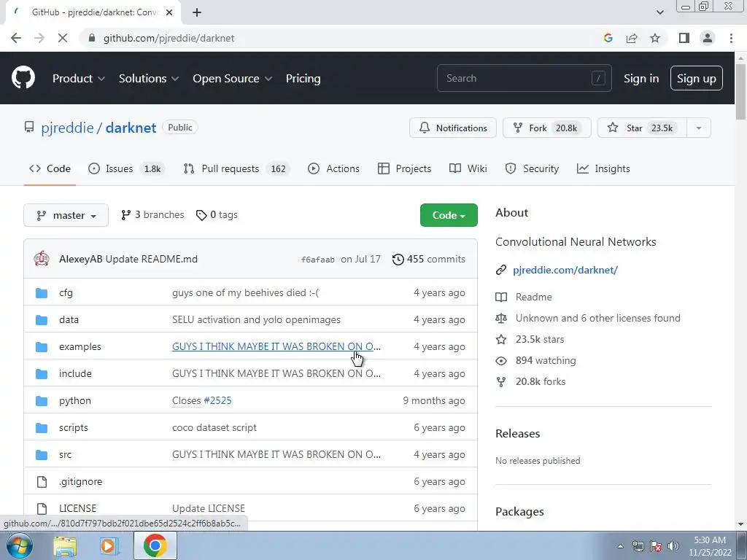Open commit hash f6afaab
The height and width of the screenshot is (560, 747).
click(x=318, y=260)
